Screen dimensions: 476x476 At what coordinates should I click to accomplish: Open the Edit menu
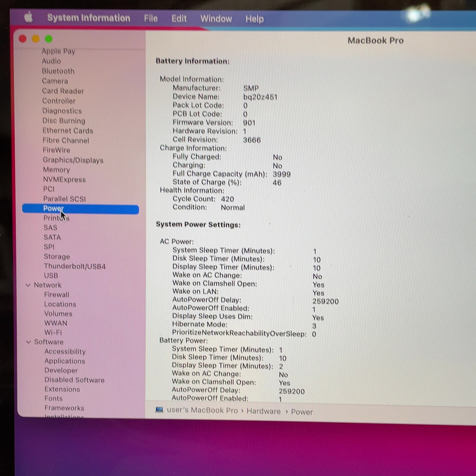pyautogui.click(x=179, y=19)
